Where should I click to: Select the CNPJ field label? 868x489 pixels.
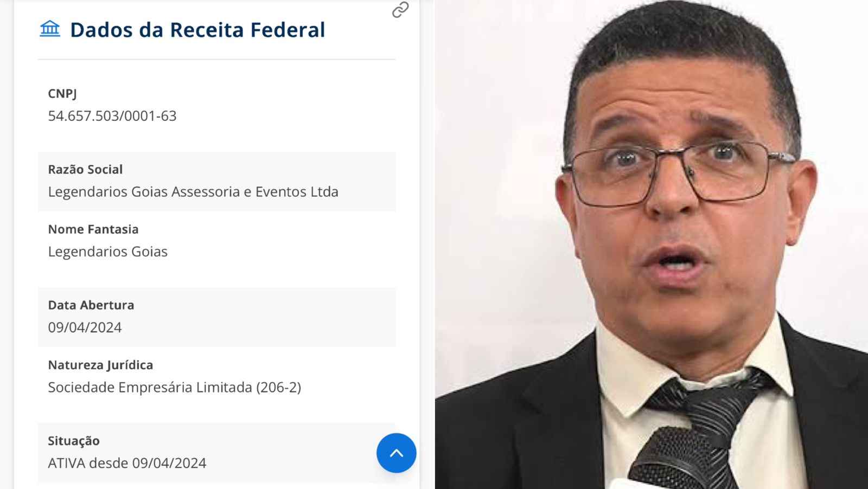click(x=62, y=94)
